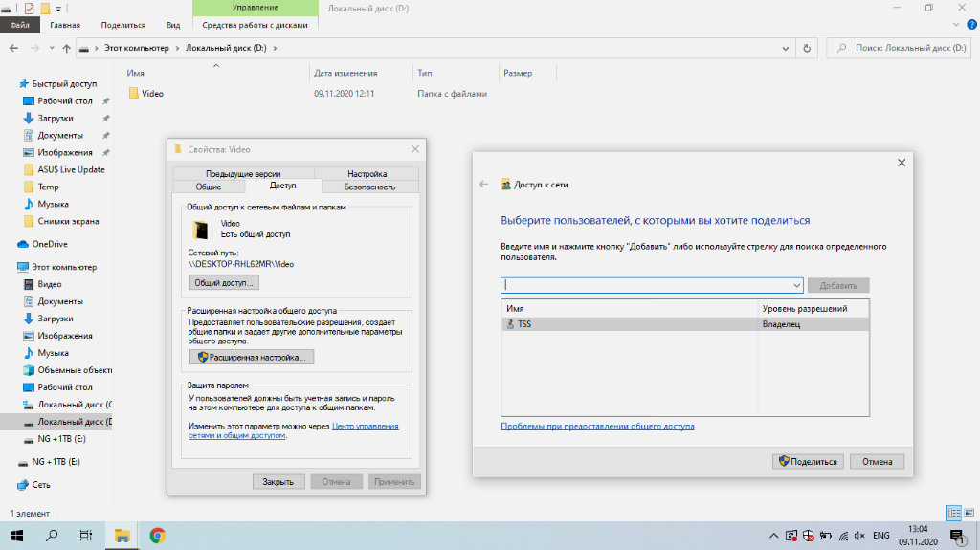
Task: Refresh the folder via address bar refresh icon
Action: [809, 48]
